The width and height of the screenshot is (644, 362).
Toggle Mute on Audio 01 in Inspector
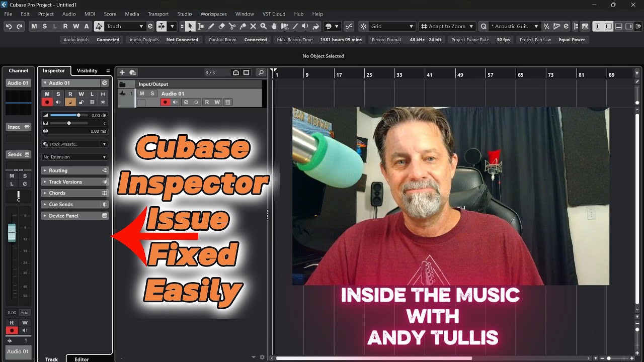click(x=47, y=94)
